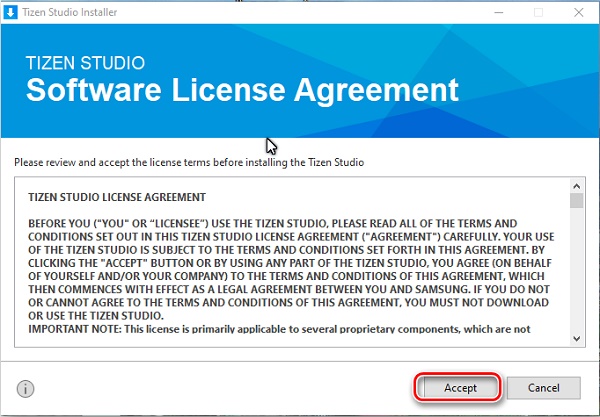Minimize the Tizen Studio Installer window
Image resolution: width=600 pixels, height=417 pixels.
[498, 12]
